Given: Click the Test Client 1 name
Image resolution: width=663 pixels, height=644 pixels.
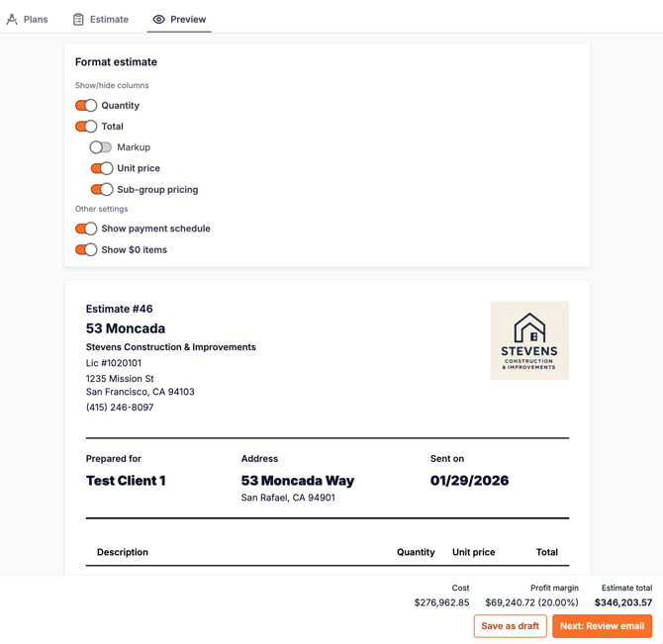Looking at the screenshot, I should [126, 481].
